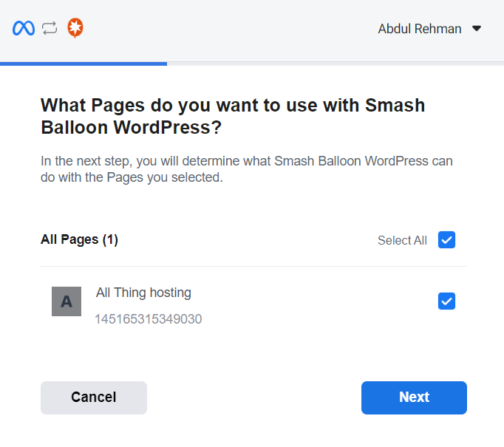This screenshot has width=504, height=447.
Task: Click the orange Smash Balloon logo
Action: pos(75,29)
